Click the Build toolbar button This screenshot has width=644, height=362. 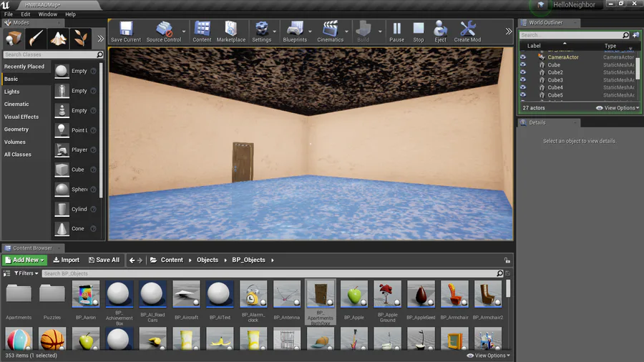(363, 32)
